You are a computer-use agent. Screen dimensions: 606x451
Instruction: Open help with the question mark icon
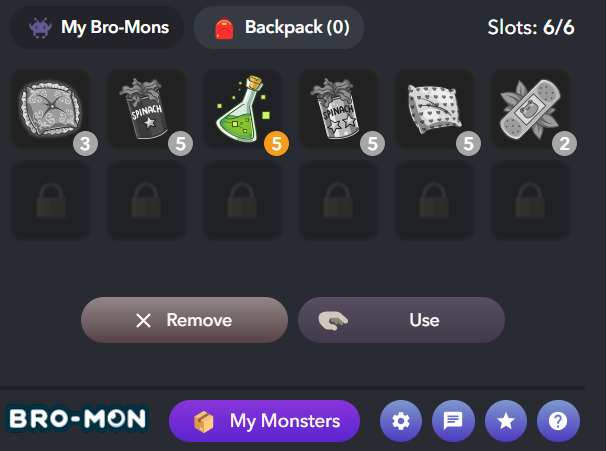(x=558, y=421)
